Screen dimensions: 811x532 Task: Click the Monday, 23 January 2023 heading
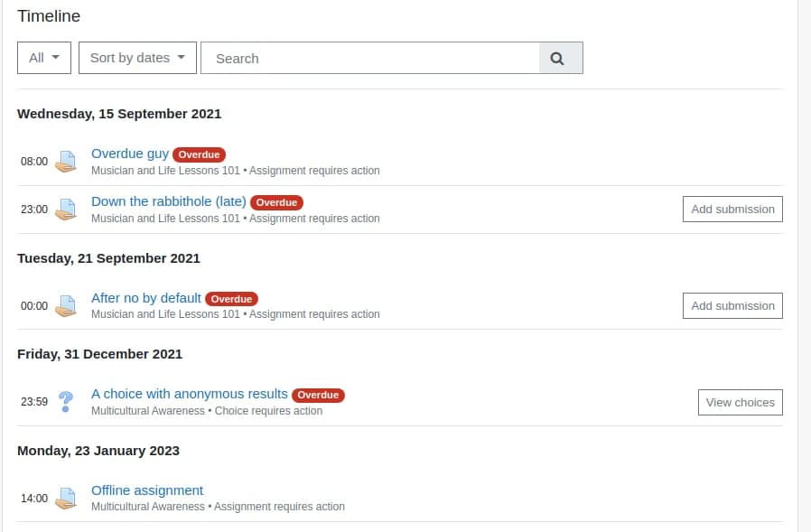[98, 451]
